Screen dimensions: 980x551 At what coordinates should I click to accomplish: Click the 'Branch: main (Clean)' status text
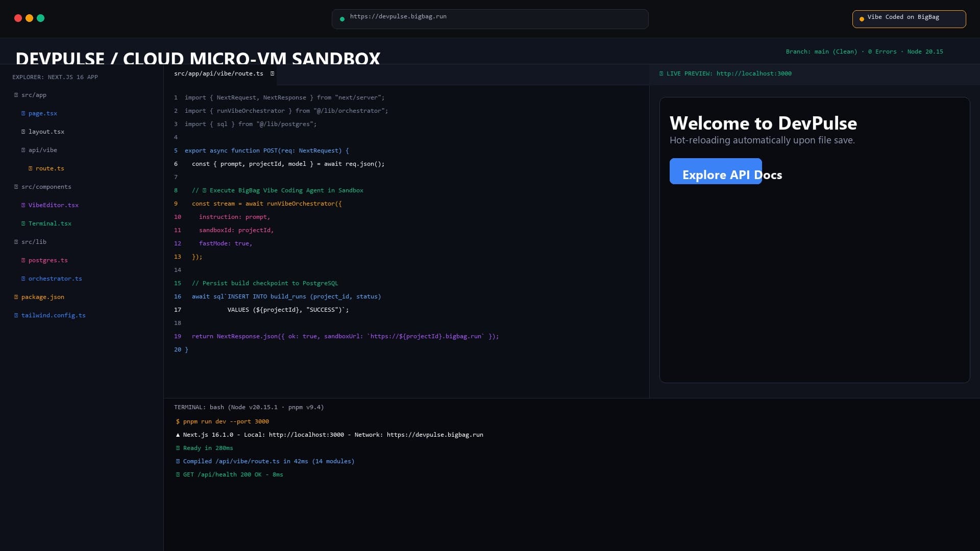tap(821, 52)
